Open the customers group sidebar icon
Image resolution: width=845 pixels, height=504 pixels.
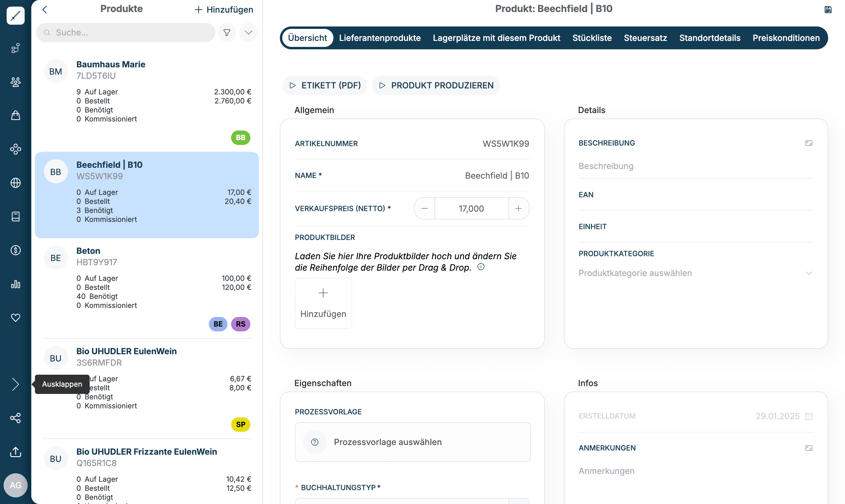pos(15,82)
